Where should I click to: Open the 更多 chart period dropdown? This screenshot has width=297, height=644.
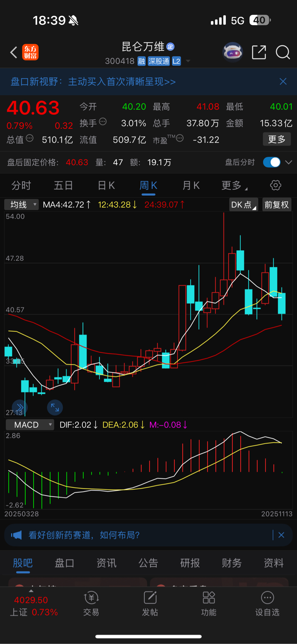coord(234,186)
